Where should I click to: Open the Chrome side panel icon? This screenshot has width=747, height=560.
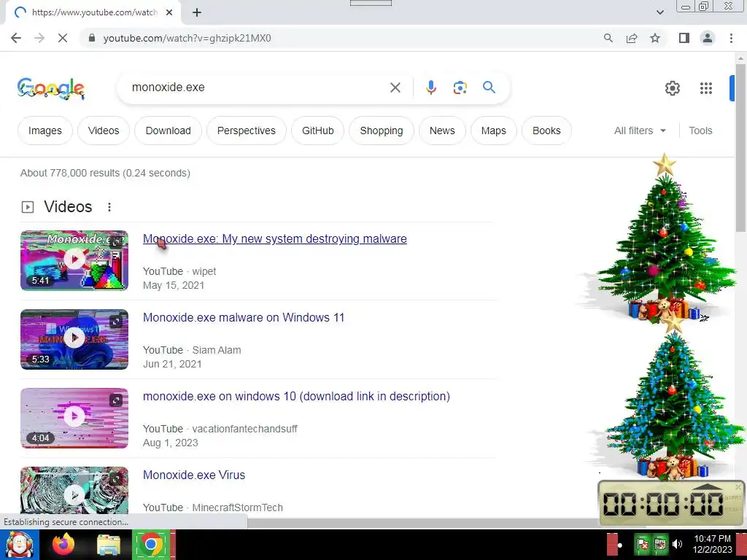[x=684, y=38]
